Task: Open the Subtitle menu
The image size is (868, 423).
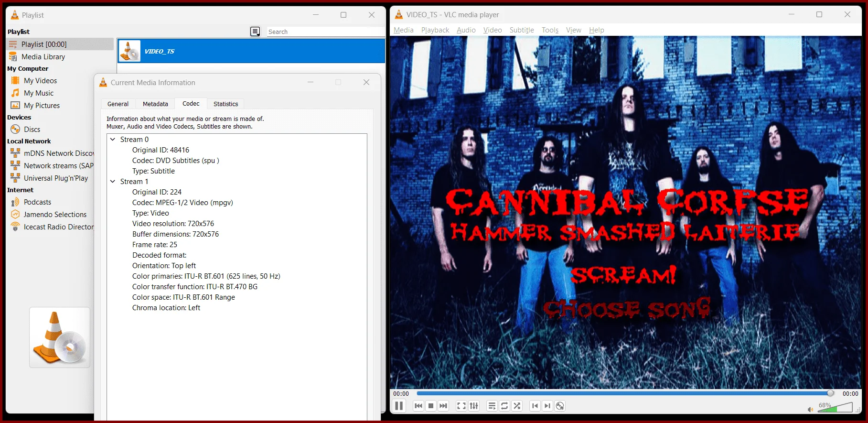Action: pos(522,30)
